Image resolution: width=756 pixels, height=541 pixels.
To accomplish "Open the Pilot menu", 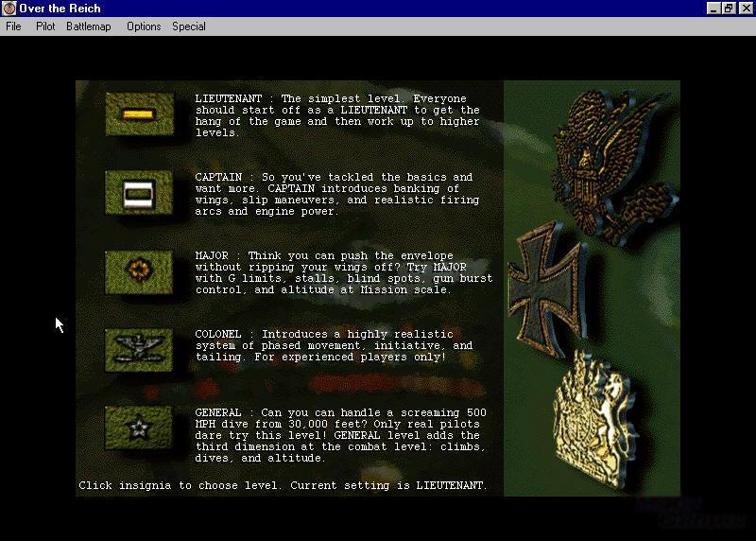I will 45,26.
